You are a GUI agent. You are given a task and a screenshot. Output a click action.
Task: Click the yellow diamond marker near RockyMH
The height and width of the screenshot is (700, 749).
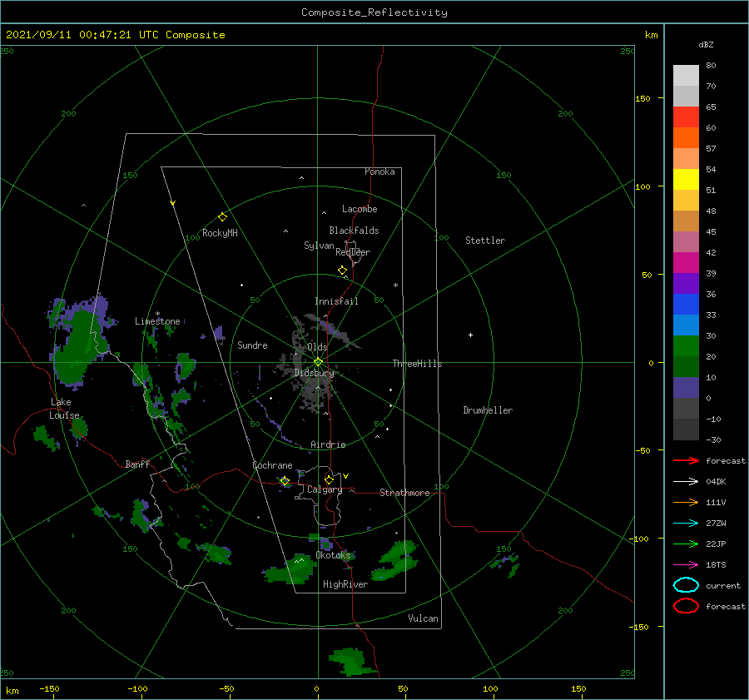[222, 217]
